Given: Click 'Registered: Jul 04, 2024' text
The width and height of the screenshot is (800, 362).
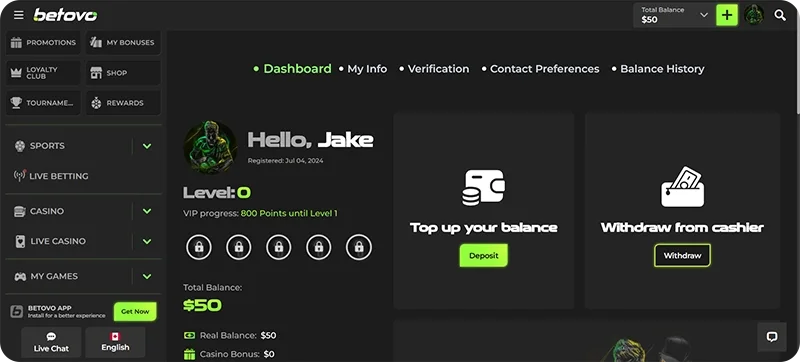Looking at the screenshot, I should [285, 161].
